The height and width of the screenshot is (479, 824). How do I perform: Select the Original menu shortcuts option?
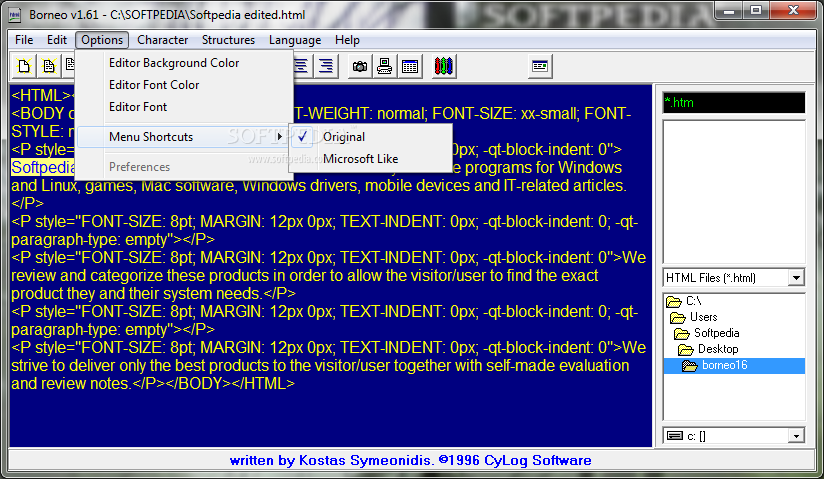pyautogui.click(x=370, y=137)
